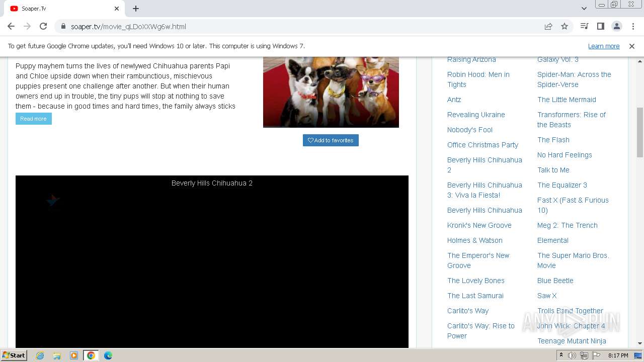
Task: Open Transformers: Rise of the Beasts link
Action: pyautogui.click(x=571, y=120)
